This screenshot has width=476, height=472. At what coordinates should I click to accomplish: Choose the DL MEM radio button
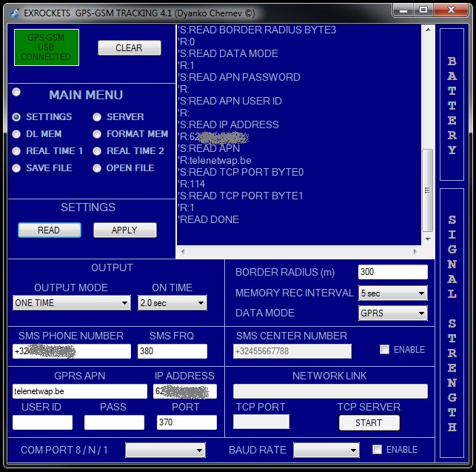(x=16, y=134)
